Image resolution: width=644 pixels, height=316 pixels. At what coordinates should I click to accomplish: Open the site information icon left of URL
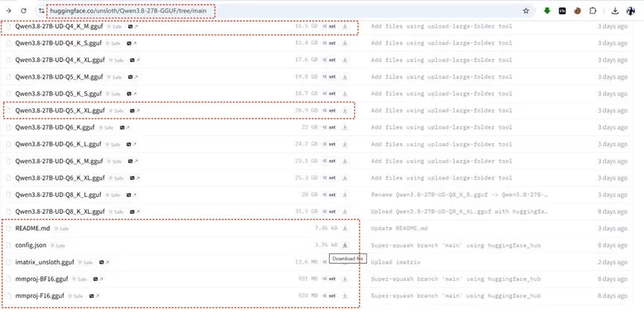point(41,11)
